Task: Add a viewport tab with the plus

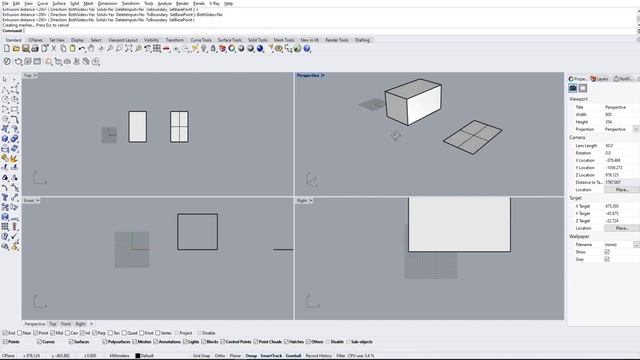Action: pyautogui.click(x=91, y=324)
